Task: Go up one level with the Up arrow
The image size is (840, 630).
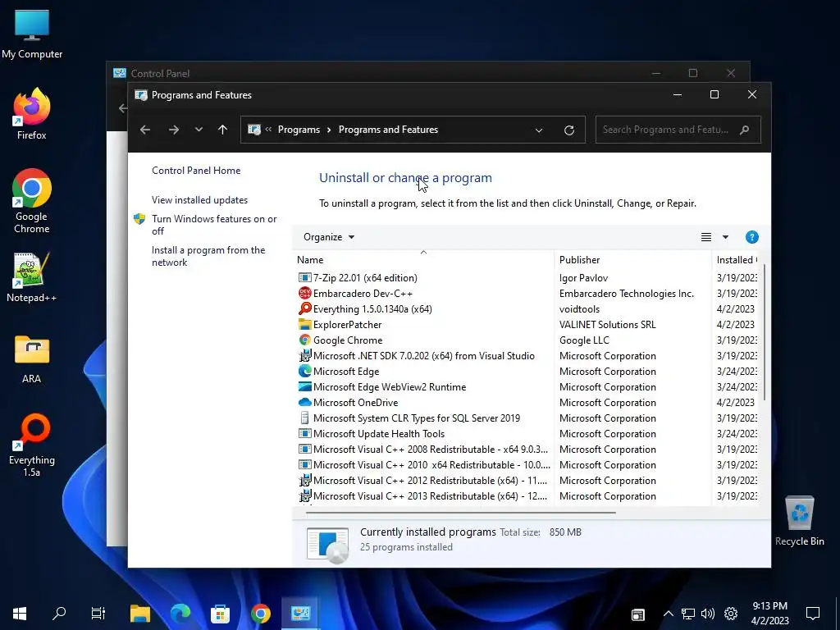Action: pyautogui.click(x=223, y=130)
